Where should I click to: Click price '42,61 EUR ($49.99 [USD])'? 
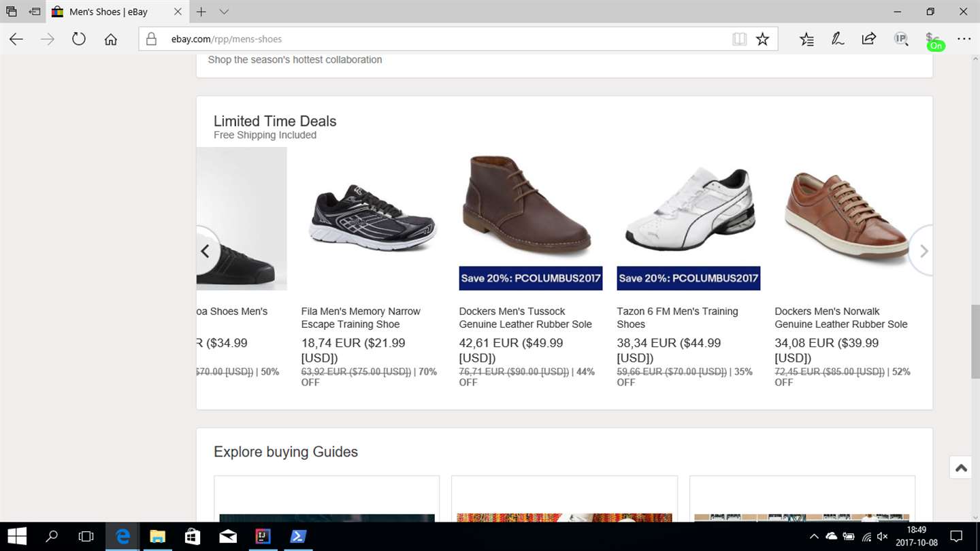pos(511,350)
